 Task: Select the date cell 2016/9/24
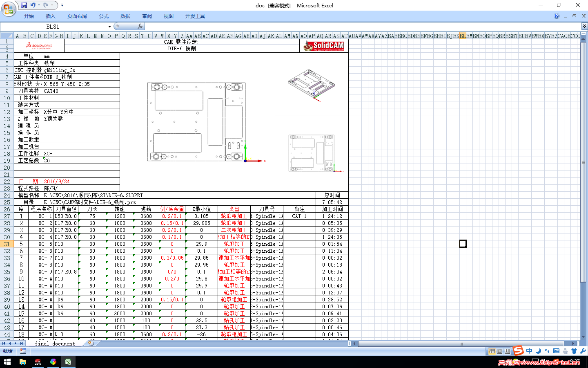(x=81, y=182)
